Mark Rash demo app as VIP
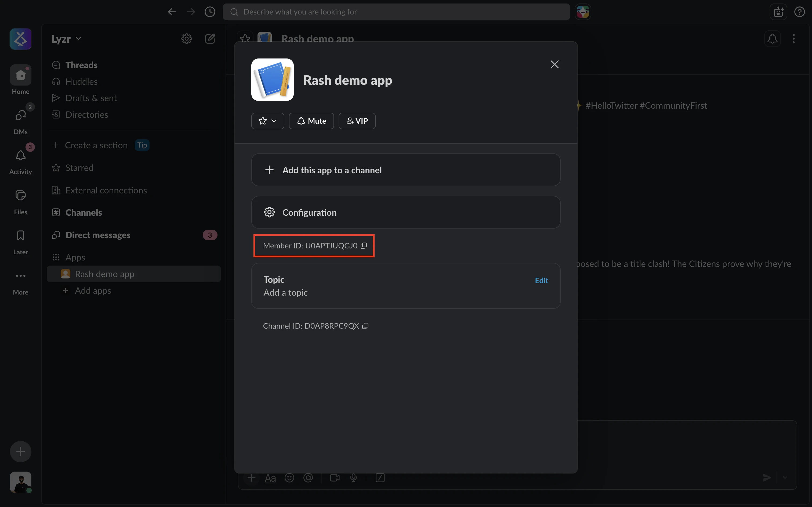The image size is (812, 507). click(357, 121)
